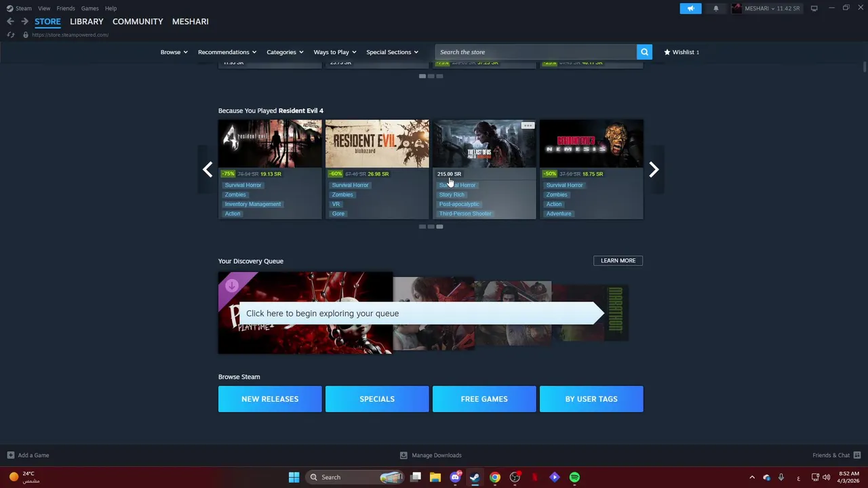Open the MESHARI profile tab

point(191,22)
